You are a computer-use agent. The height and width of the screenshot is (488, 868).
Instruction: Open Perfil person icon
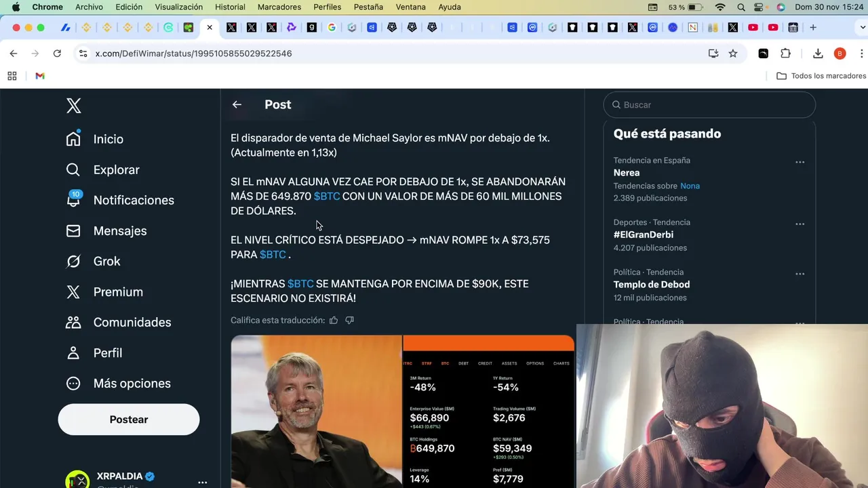pos(73,352)
